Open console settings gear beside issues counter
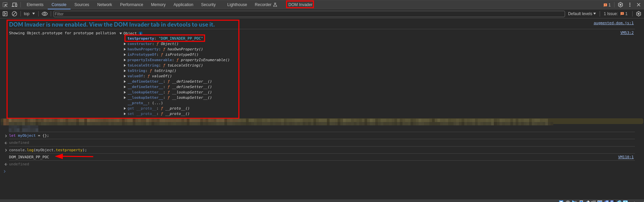 639,14
